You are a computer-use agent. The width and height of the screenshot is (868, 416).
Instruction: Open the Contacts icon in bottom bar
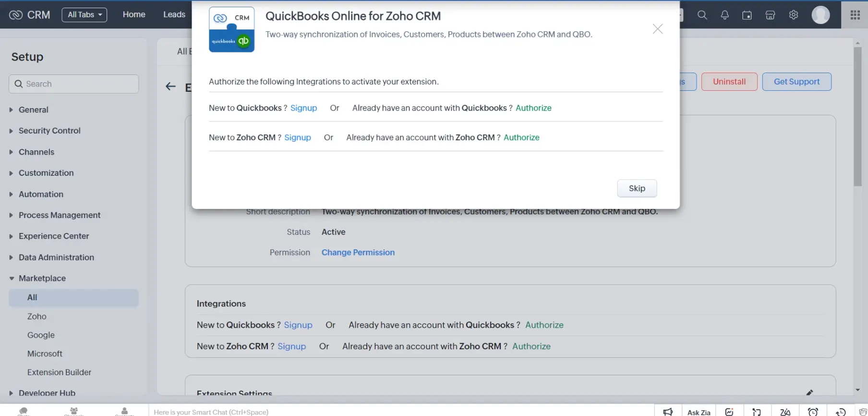pyautogui.click(x=124, y=411)
